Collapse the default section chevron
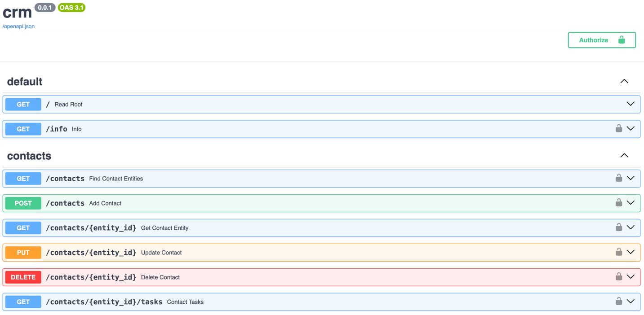Viewport: 644px width, 315px height. pyautogui.click(x=624, y=81)
